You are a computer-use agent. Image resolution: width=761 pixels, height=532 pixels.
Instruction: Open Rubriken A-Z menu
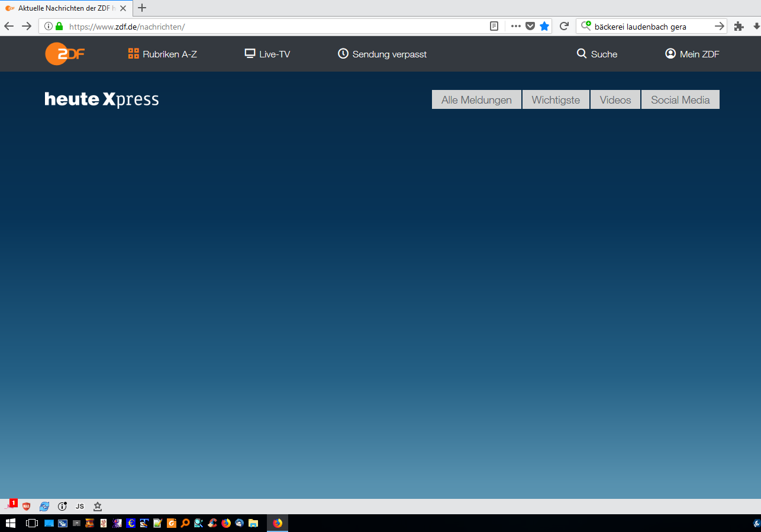point(163,54)
